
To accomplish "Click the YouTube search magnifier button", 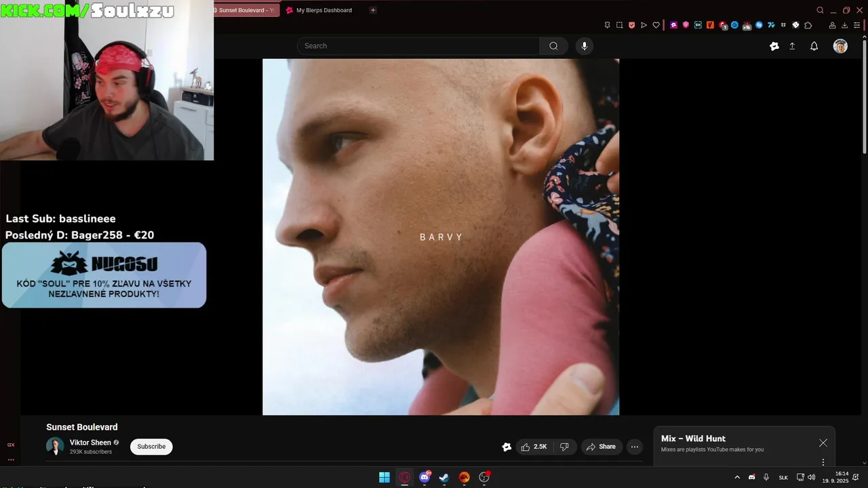I will [553, 46].
